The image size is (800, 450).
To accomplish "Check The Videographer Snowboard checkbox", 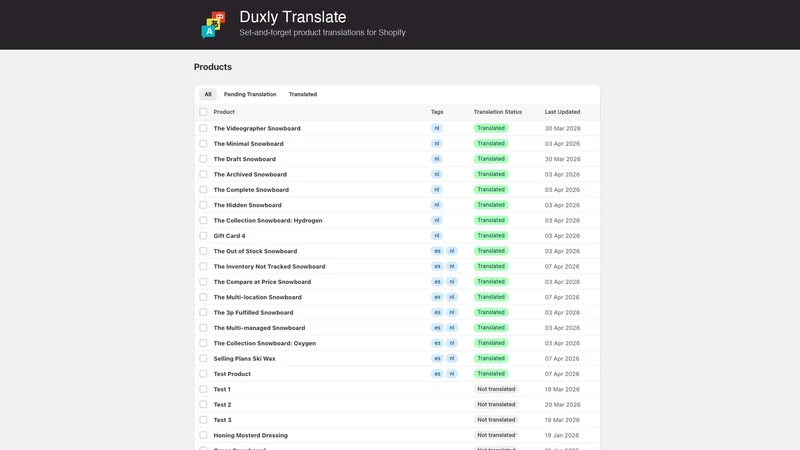I will [x=203, y=128].
